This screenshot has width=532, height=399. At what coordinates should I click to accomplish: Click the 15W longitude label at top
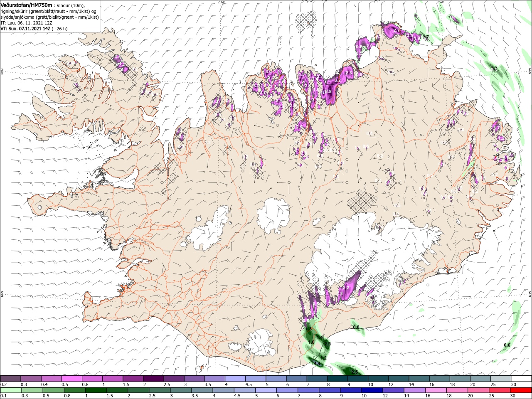440,2
